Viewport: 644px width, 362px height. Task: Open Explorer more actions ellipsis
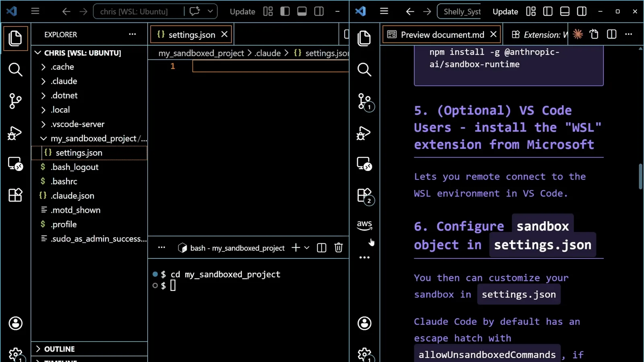click(132, 34)
